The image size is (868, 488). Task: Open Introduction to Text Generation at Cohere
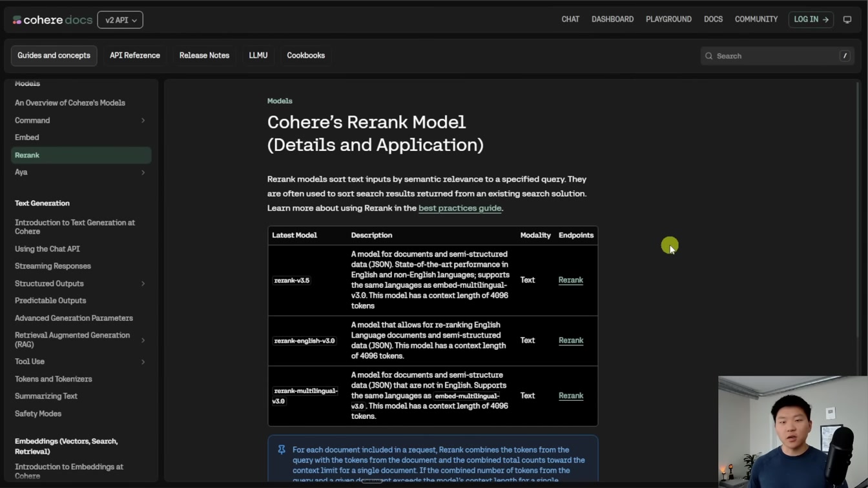[75, 227]
